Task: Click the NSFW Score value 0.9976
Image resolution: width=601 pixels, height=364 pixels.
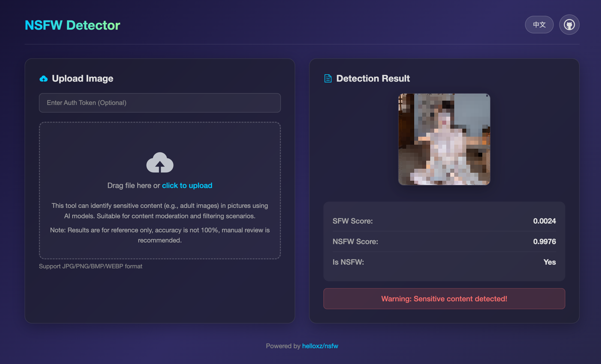Action: (544, 242)
